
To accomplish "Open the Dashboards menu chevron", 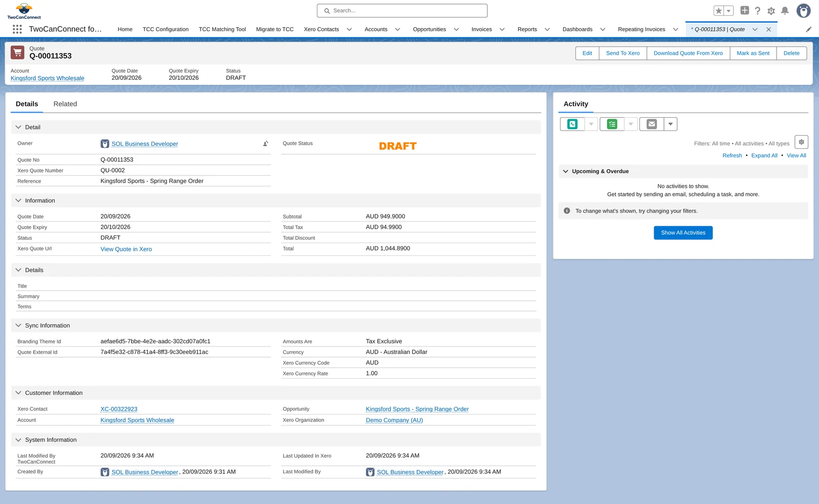I will 602,30.
